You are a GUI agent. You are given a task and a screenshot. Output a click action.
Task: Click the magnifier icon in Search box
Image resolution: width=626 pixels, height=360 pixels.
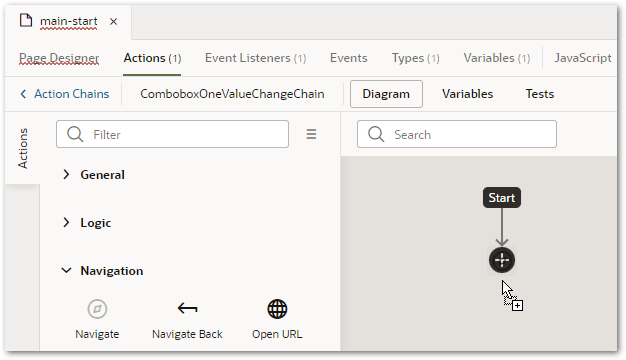coord(376,134)
